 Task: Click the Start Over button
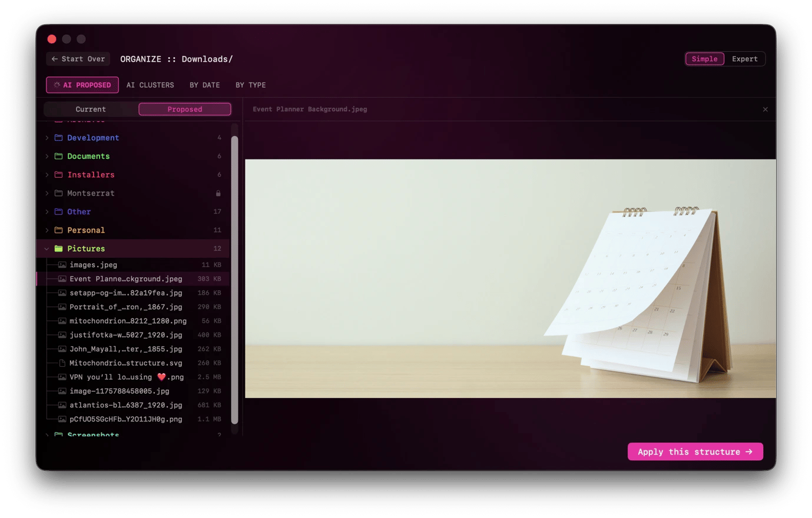coord(78,59)
